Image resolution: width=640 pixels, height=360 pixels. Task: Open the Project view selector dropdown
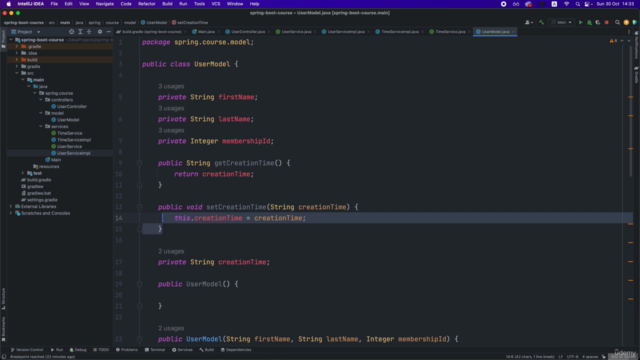26,31
